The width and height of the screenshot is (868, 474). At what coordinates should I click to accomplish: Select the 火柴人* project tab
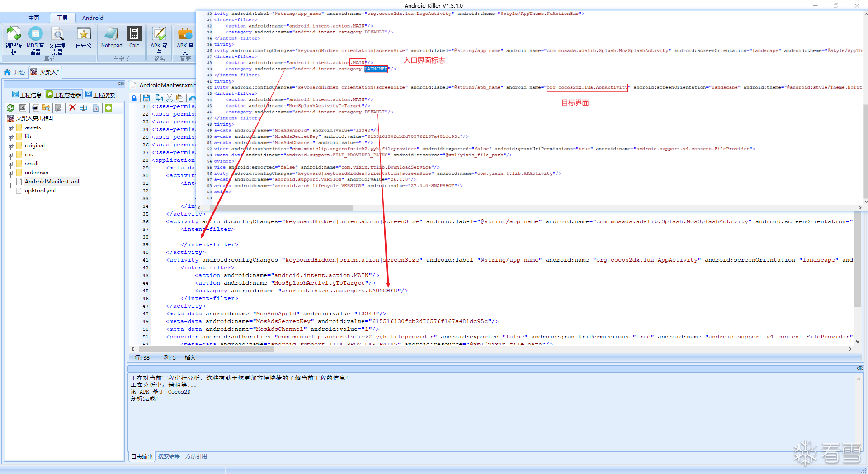click(45, 72)
